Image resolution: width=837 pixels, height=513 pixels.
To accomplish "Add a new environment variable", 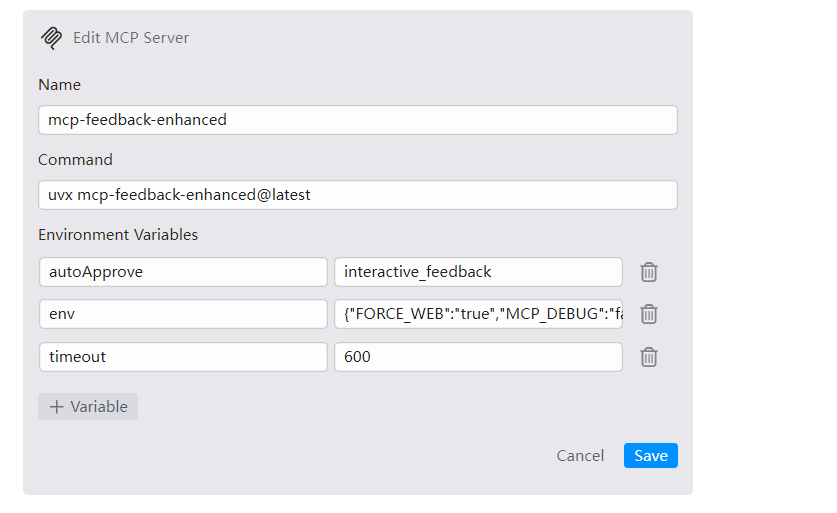I will point(88,407).
